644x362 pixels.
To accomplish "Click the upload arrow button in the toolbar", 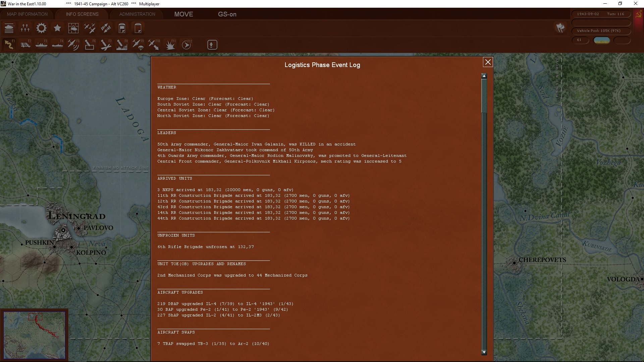I will [x=212, y=45].
